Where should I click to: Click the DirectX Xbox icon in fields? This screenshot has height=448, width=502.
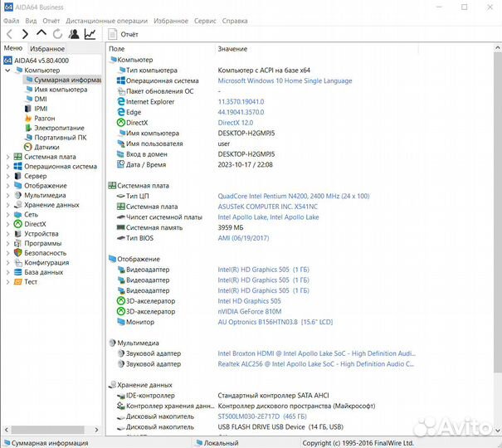pos(121,123)
